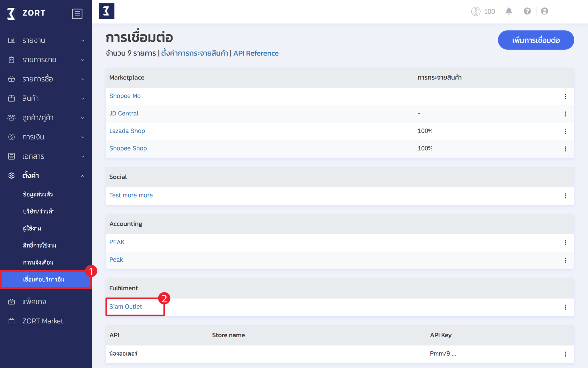Open the JD Central connection
This screenshot has width=588, height=368.
click(x=124, y=113)
